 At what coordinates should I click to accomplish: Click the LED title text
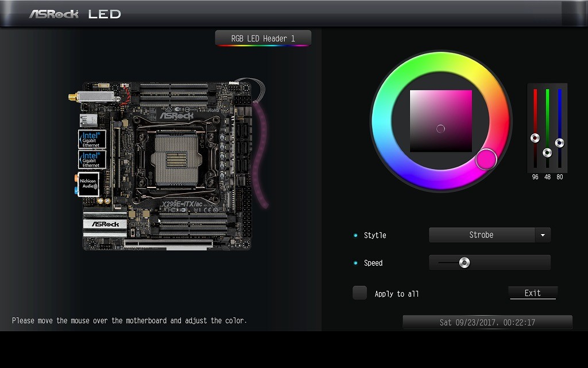tap(105, 14)
